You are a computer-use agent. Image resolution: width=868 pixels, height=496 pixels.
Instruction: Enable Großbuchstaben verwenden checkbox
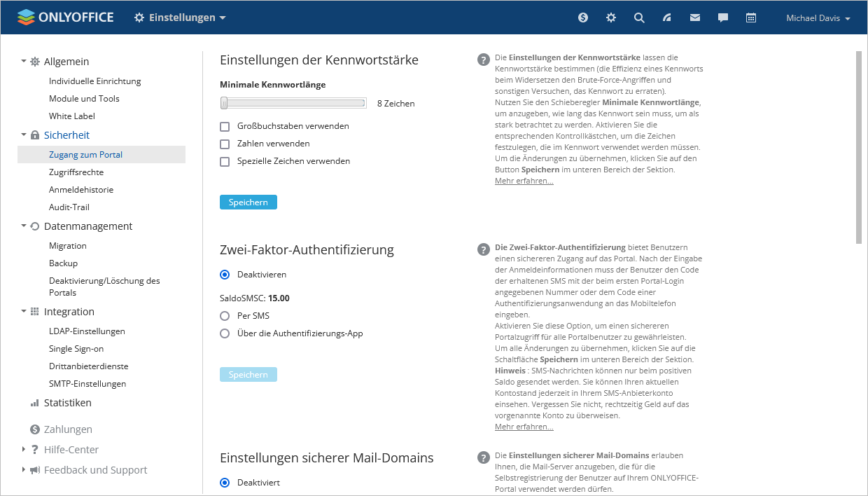[225, 127]
